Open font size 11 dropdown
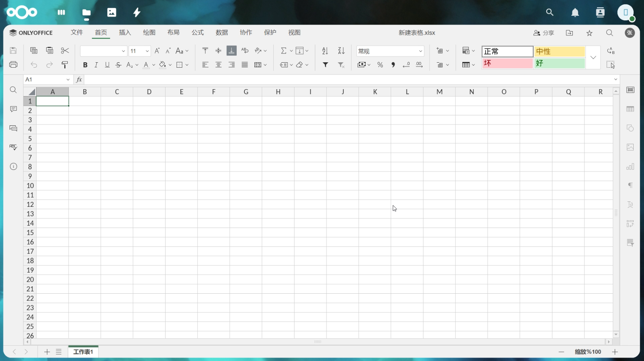This screenshot has width=644, height=361. [147, 51]
